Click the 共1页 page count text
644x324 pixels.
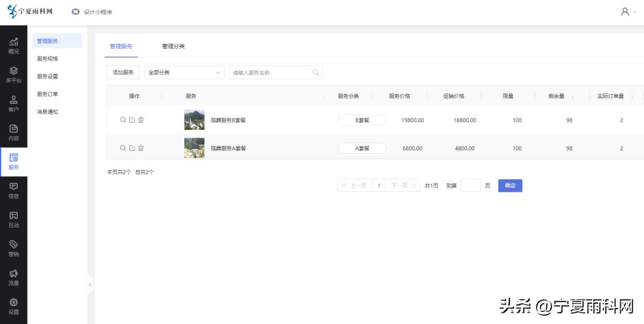coord(431,186)
